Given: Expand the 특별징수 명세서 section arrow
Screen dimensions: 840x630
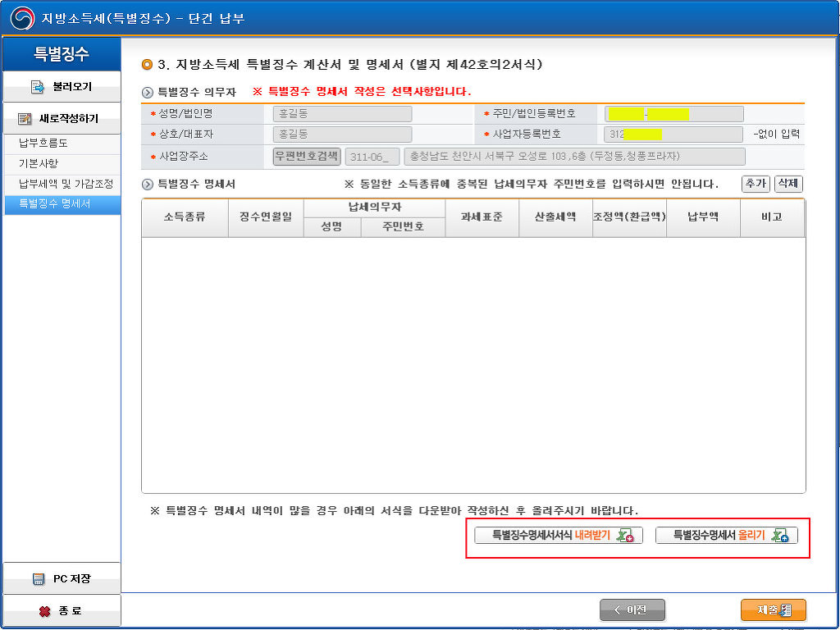Looking at the screenshot, I should [148, 185].
